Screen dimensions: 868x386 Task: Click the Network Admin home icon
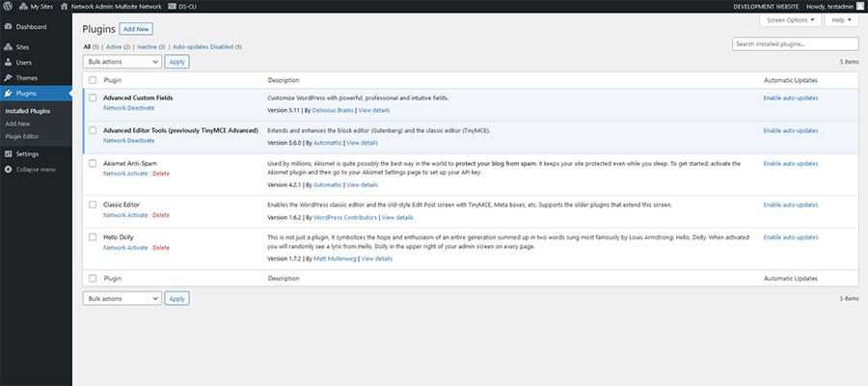coord(64,6)
